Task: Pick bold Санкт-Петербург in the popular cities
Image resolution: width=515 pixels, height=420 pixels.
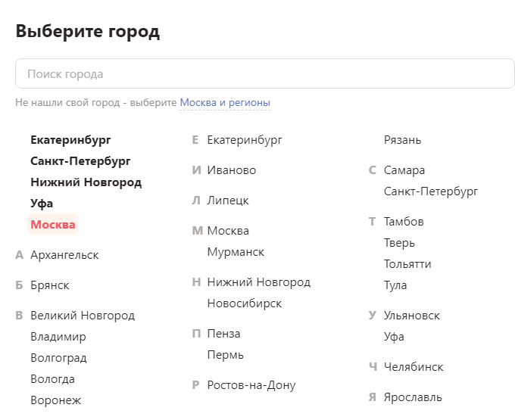Action: point(80,161)
